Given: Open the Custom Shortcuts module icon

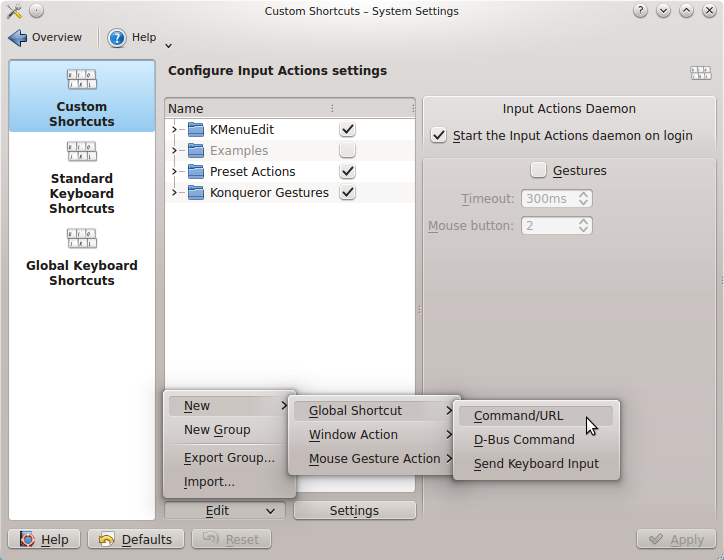Looking at the screenshot, I should (x=82, y=80).
